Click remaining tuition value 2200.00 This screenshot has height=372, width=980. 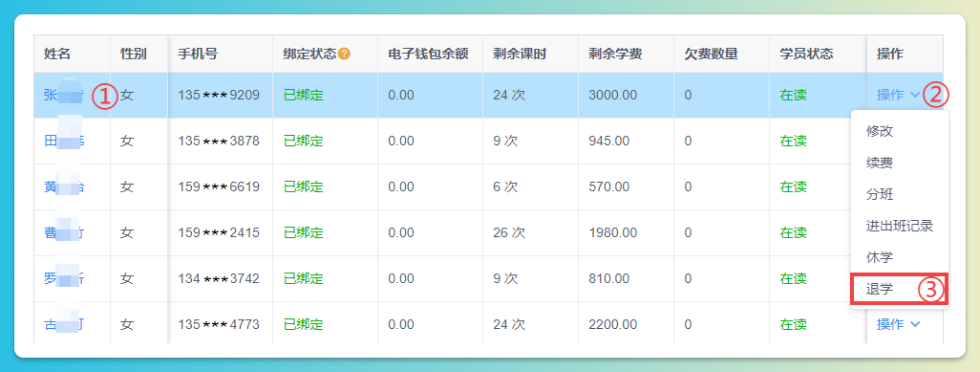(x=612, y=324)
